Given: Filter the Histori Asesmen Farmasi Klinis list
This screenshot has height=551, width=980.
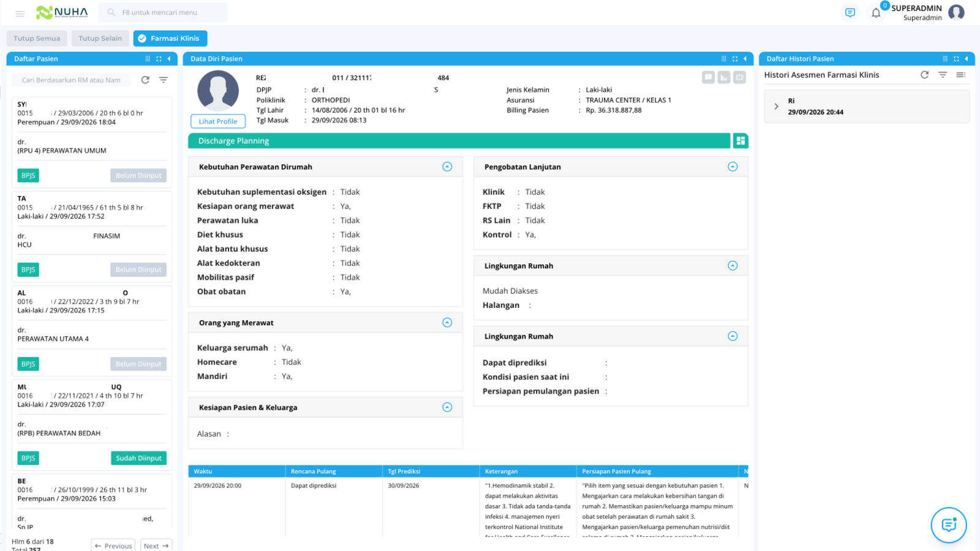Looking at the screenshot, I should 943,75.
